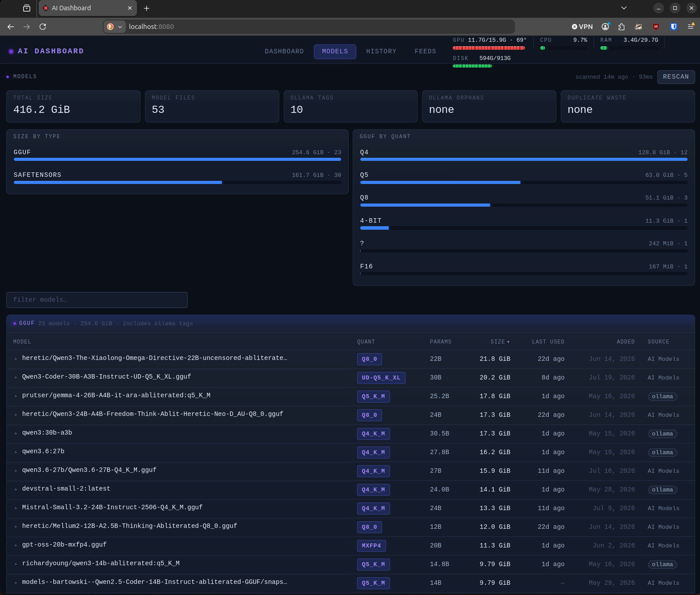
Task: Click the Total Size 416.2 GiB card
Action: (x=73, y=106)
